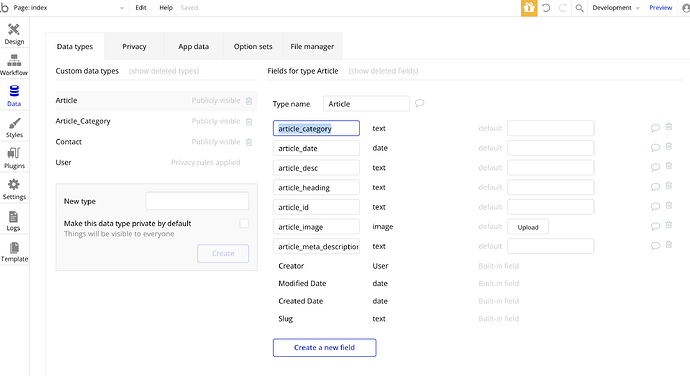Delete the article_heading field
The height and width of the screenshot is (376, 690).
tap(669, 186)
